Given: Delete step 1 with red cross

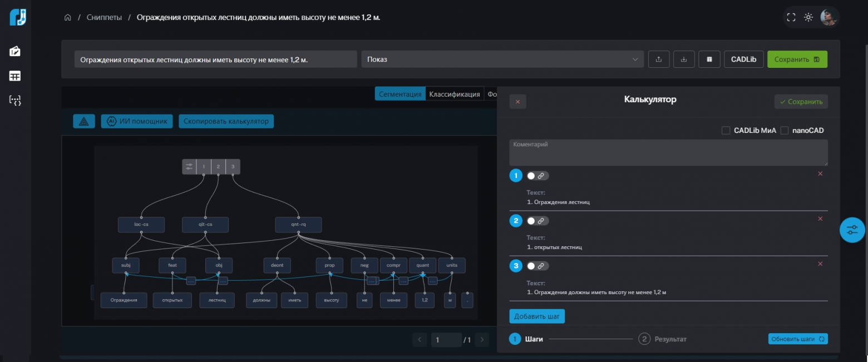Looking at the screenshot, I should 820,173.
